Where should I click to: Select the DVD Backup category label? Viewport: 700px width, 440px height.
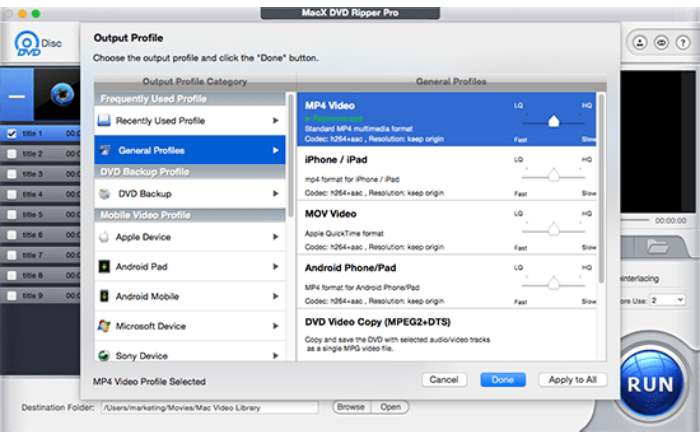145,194
